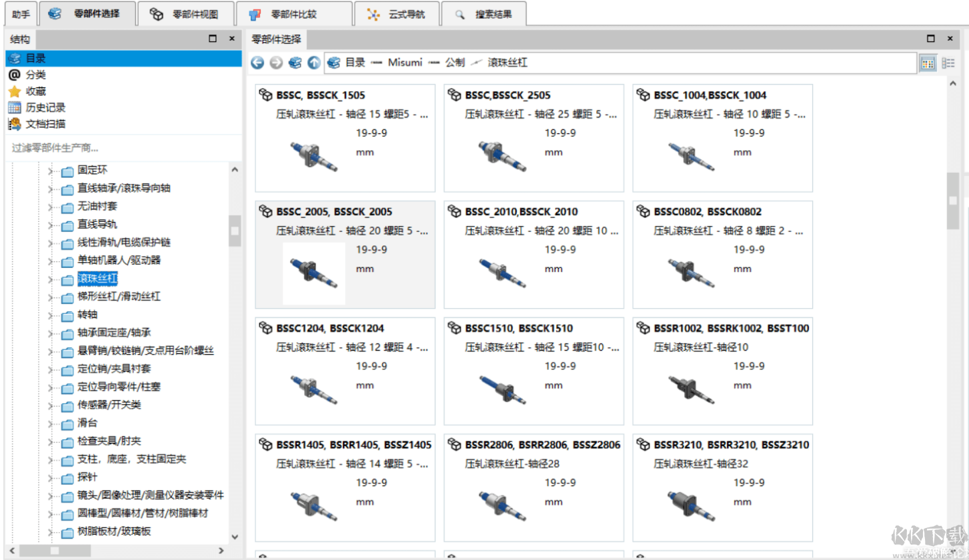The width and height of the screenshot is (969, 560).
Task: Click the BSSC_1004,BSSCK_1004 thumbnail image
Action: pos(692,157)
